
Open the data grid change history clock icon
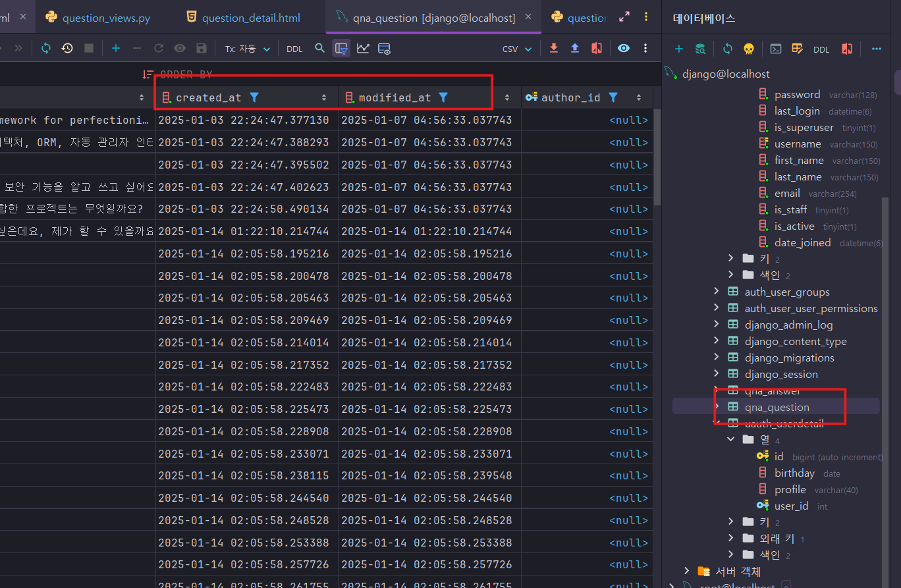(x=67, y=48)
